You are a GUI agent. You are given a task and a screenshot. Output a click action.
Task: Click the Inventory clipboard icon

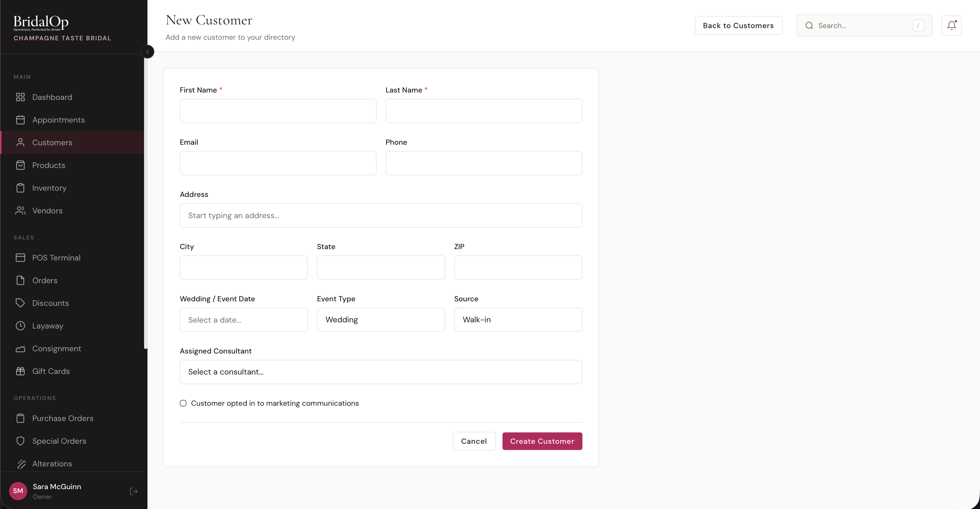coord(20,188)
